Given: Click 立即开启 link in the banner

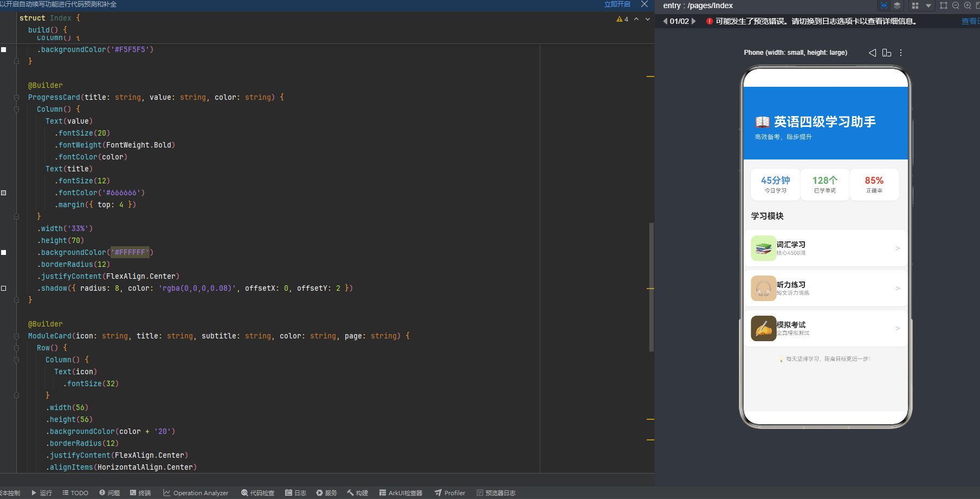Looking at the screenshot, I should (x=617, y=4).
